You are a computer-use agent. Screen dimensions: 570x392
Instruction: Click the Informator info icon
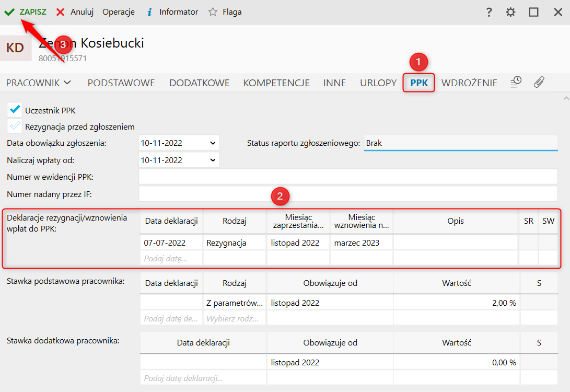(149, 12)
